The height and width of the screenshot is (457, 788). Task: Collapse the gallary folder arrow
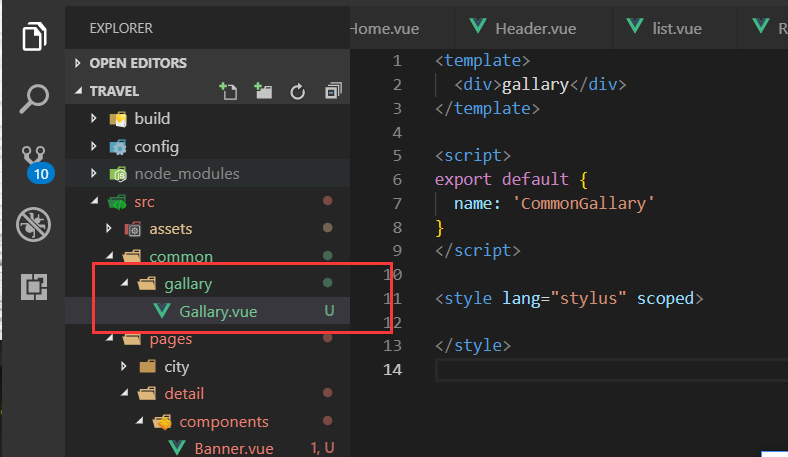125,283
